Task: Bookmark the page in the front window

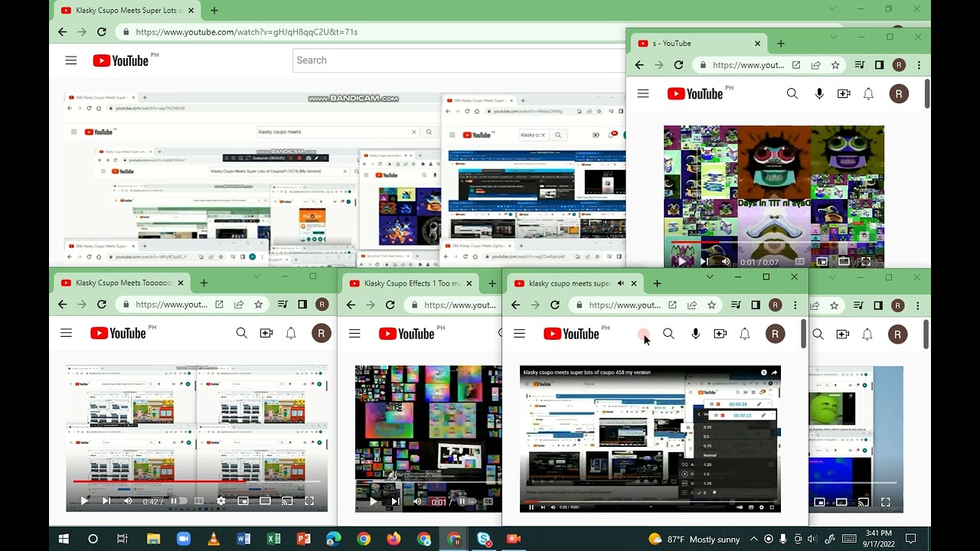Action: [x=711, y=305]
